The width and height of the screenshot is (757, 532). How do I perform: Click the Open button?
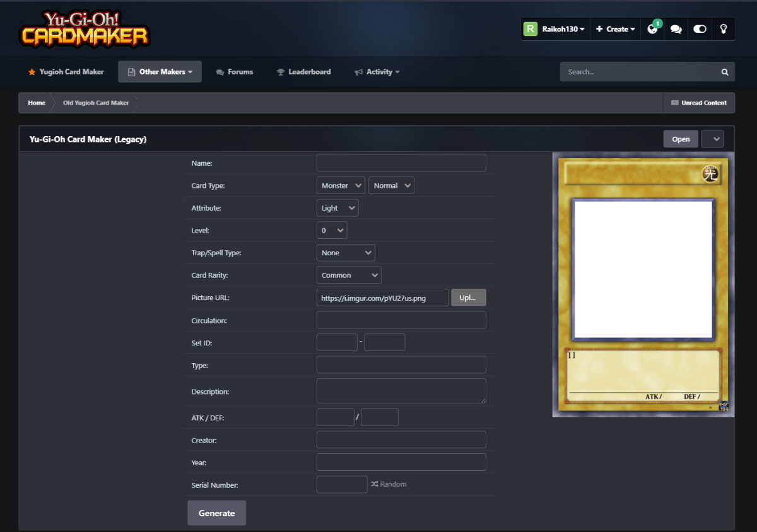(x=681, y=139)
